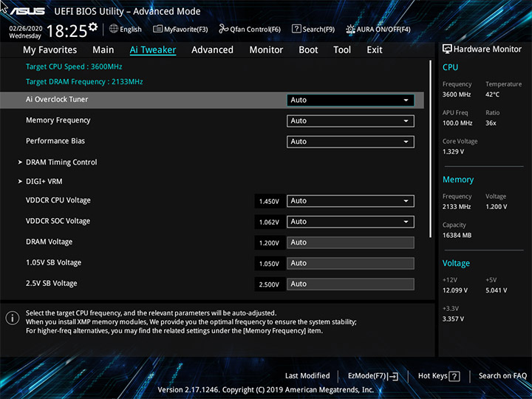Click the Memory section heading

458,180
